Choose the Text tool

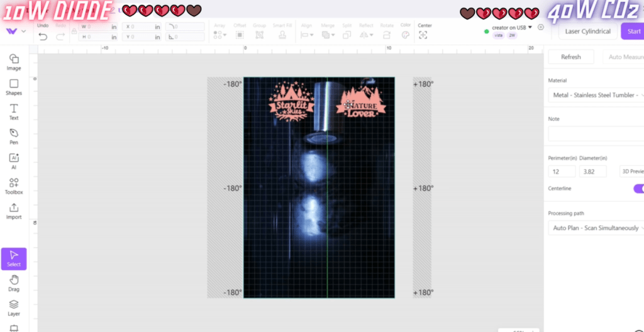(x=14, y=111)
